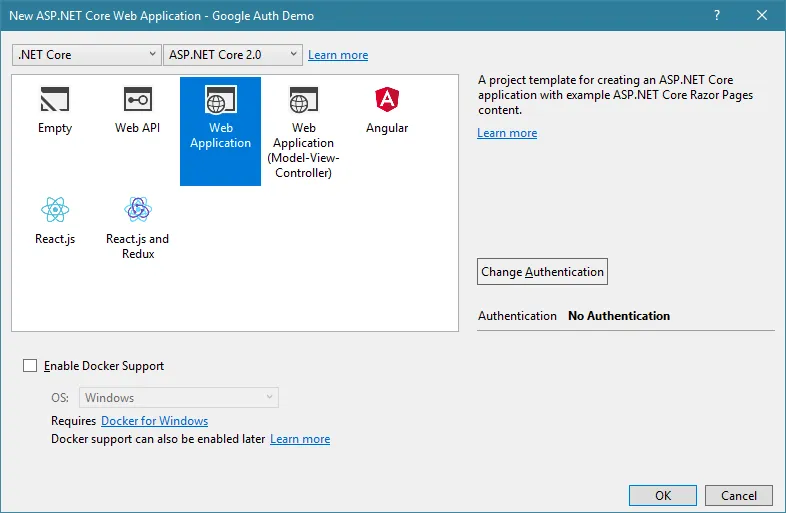Close the New ASP.NET Core Web Application dialog
The image size is (786, 513).
click(x=762, y=15)
